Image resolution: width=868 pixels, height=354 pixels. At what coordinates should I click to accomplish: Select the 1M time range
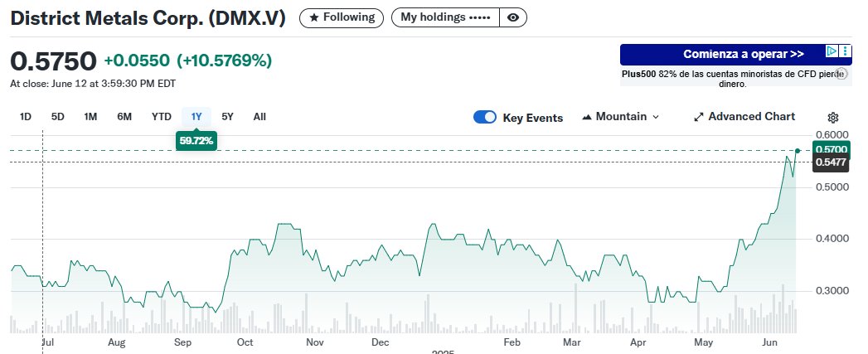point(90,117)
